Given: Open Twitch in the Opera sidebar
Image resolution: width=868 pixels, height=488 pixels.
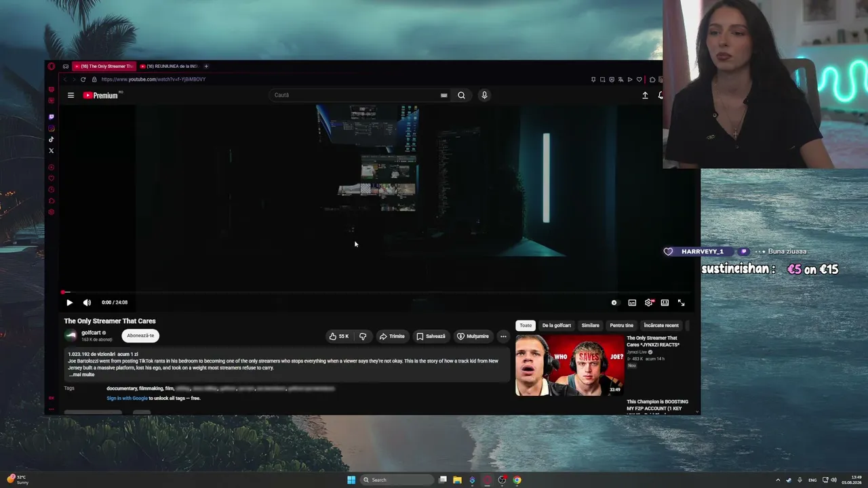Looking at the screenshot, I should pyautogui.click(x=52, y=117).
